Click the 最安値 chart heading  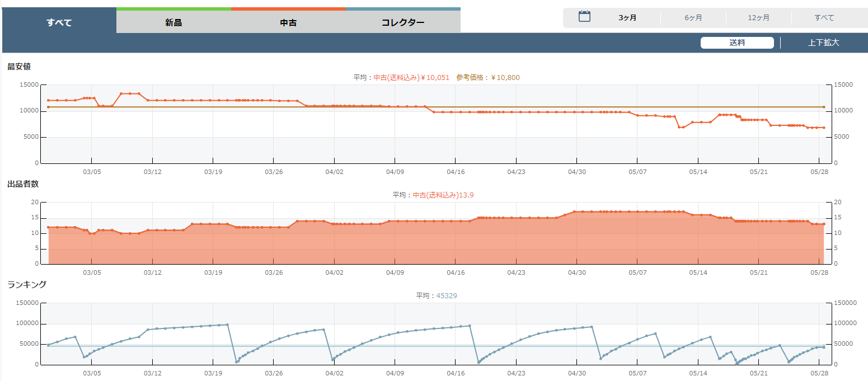pyautogui.click(x=19, y=67)
